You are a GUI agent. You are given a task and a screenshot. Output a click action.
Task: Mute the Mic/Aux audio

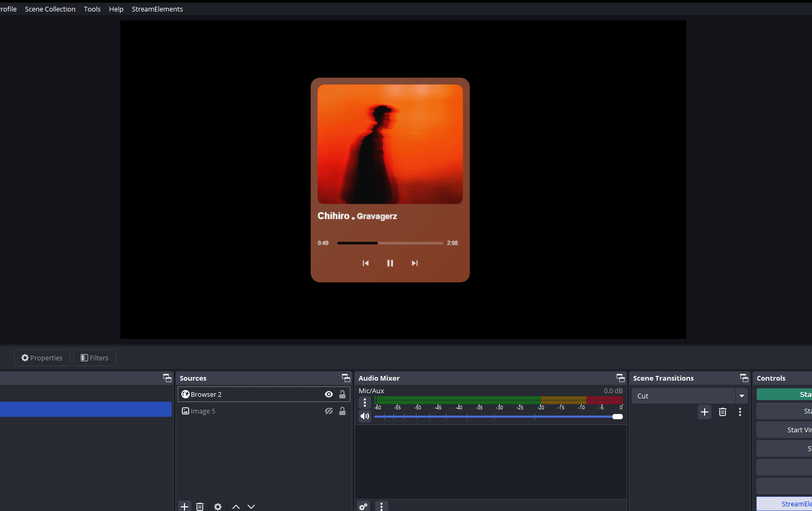click(365, 416)
